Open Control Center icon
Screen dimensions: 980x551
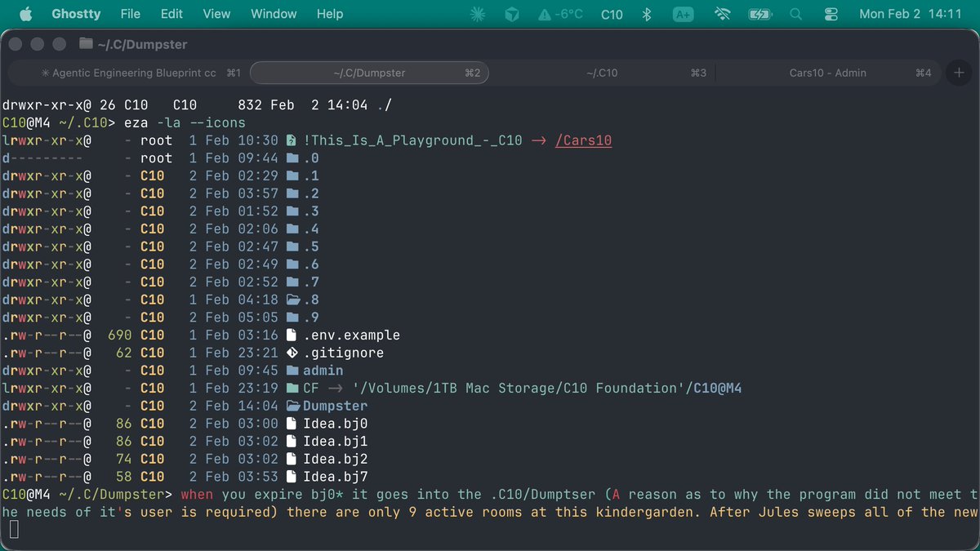(831, 14)
